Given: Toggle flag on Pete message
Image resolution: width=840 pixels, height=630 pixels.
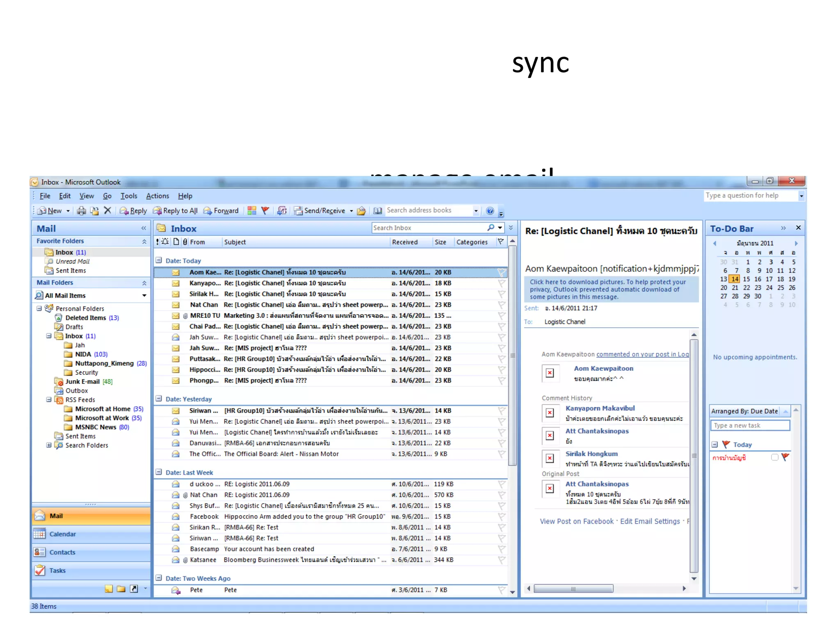Looking at the screenshot, I should (x=502, y=590).
